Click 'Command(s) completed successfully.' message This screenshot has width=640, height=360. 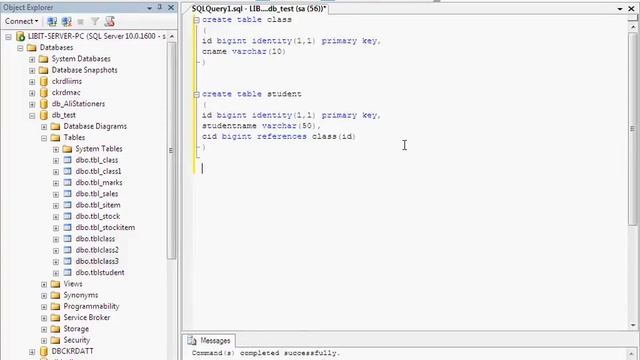pos(265,353)
